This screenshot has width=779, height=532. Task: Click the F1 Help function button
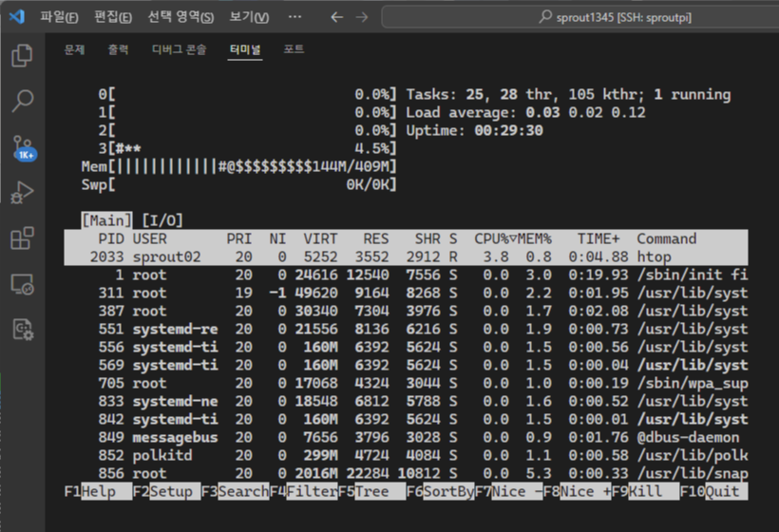point(98,492)
